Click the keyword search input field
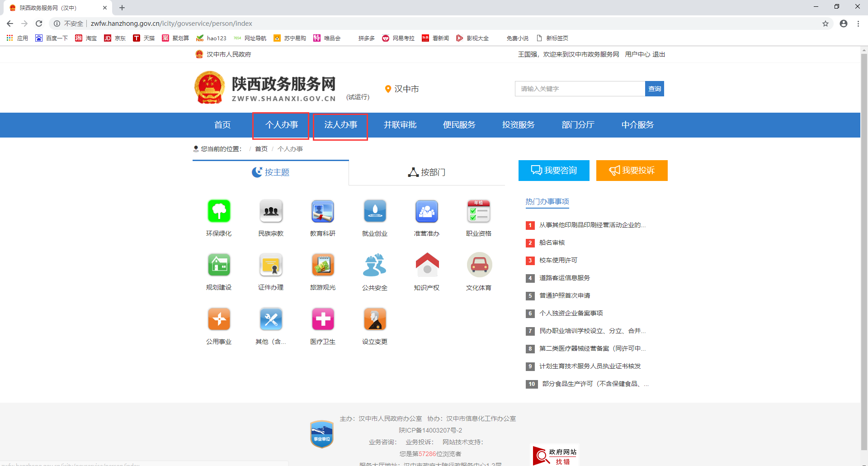This screenshot has width=868, height=466. pos(580,89)
